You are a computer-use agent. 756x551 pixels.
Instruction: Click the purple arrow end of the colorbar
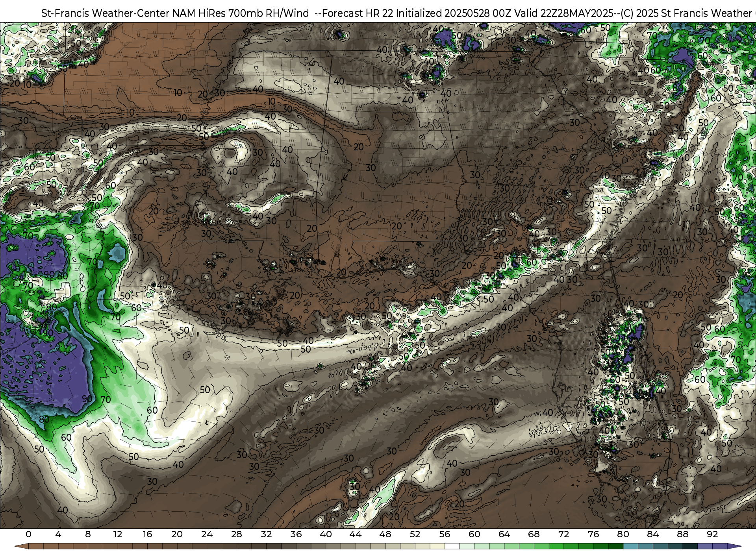point(734,547)
